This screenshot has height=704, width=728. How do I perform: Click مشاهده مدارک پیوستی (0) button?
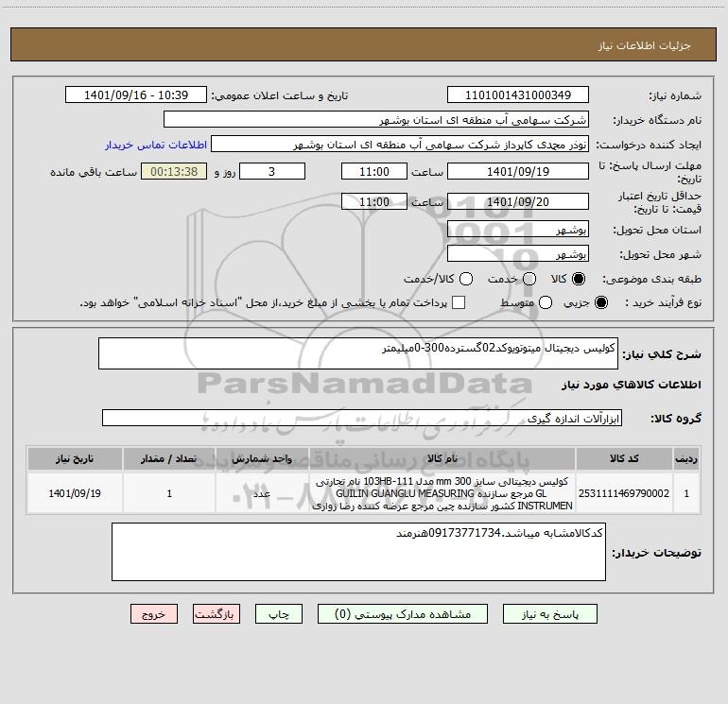pyautogui.click(x=403, y=614)
